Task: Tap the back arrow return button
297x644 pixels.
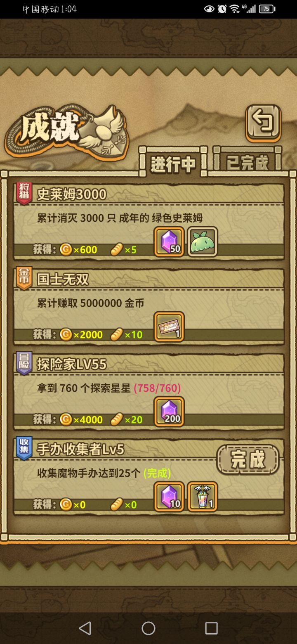Action: coord(263,123)
